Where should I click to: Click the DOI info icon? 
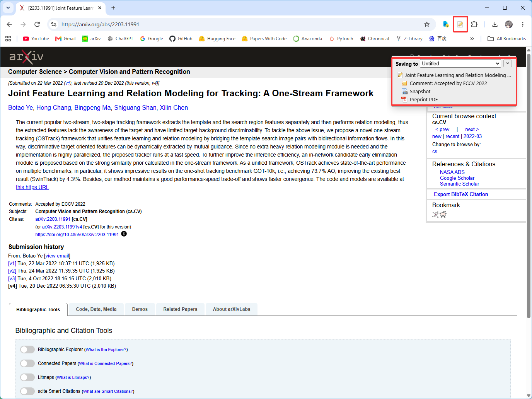coord(124,234)
